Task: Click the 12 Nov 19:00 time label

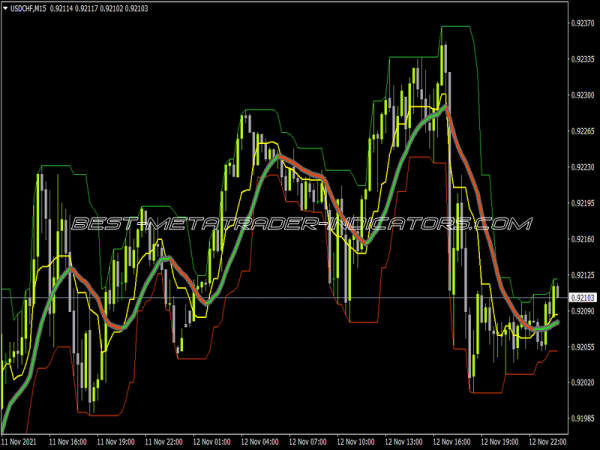Action: (499, 442)
